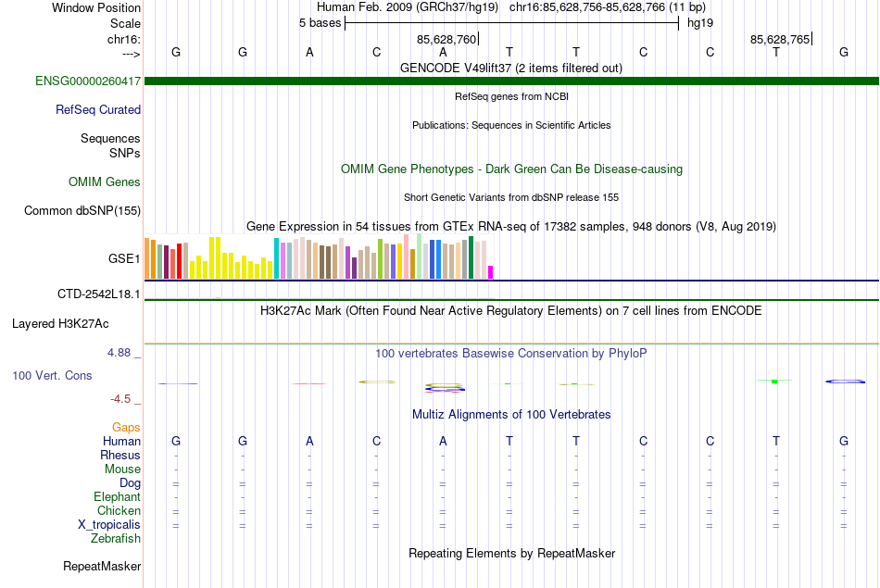Open the 100 Vert. Cons label

(52, 376)
